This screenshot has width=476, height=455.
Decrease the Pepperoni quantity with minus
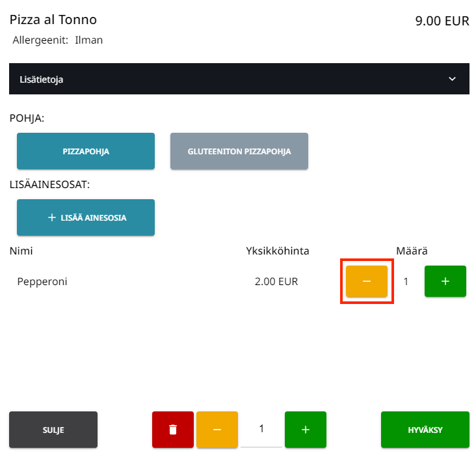pos(367,281)
